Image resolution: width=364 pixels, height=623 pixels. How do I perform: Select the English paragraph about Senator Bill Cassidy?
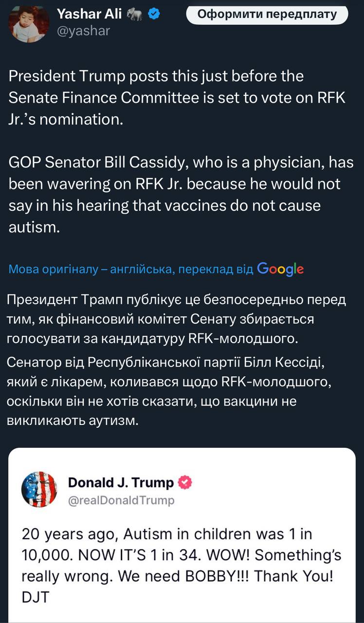[181, 194]
